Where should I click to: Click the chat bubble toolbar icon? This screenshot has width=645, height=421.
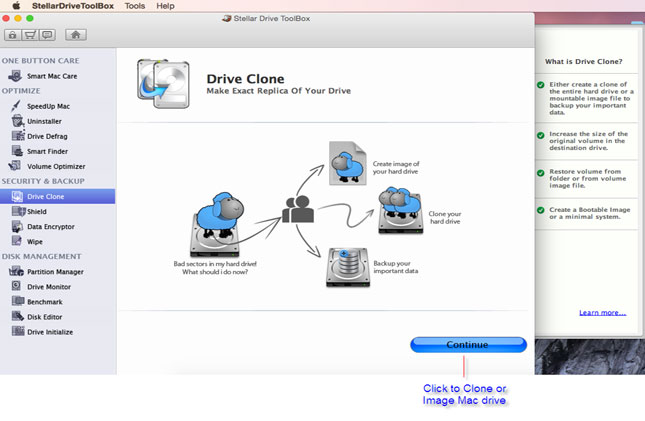point(47,35)
